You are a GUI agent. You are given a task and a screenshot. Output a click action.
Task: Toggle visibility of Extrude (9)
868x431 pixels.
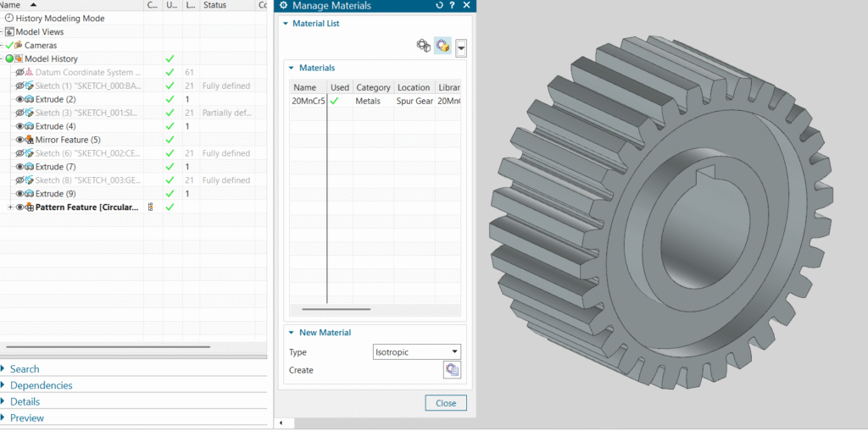pos(20,194)
